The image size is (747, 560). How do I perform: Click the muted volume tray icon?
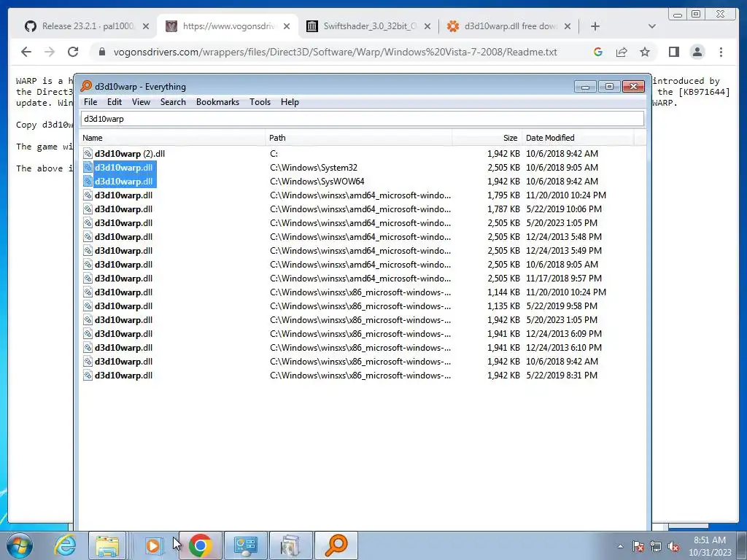point(673,546)
